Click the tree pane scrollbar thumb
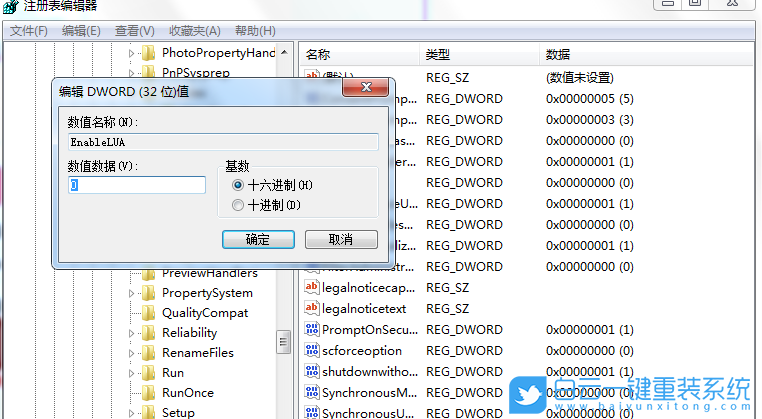Screen dimensions: 762x419 284,342
